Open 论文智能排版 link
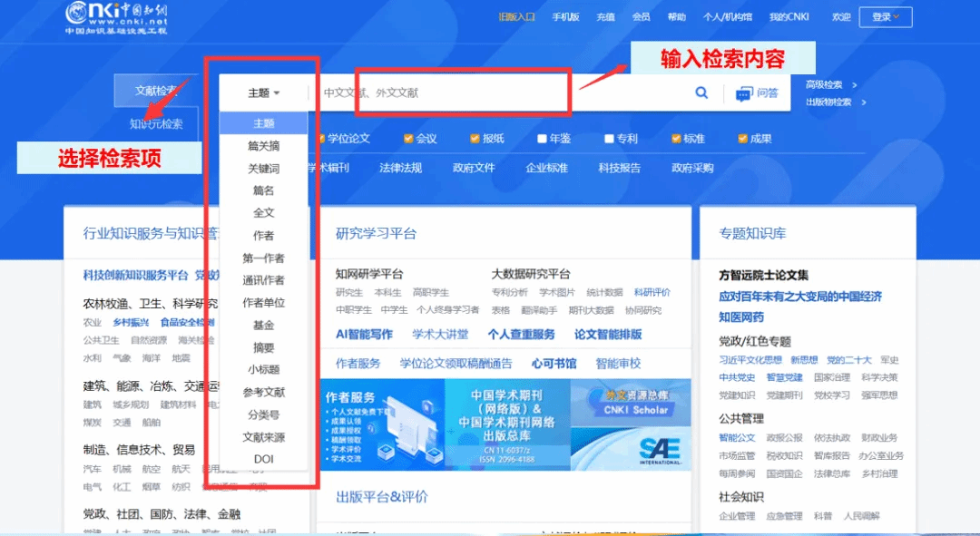 608,335
